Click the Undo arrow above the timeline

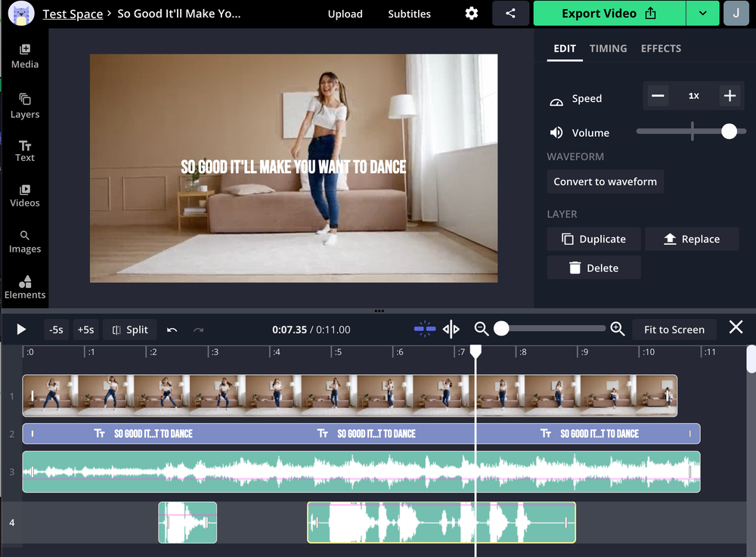pos(172,329)
